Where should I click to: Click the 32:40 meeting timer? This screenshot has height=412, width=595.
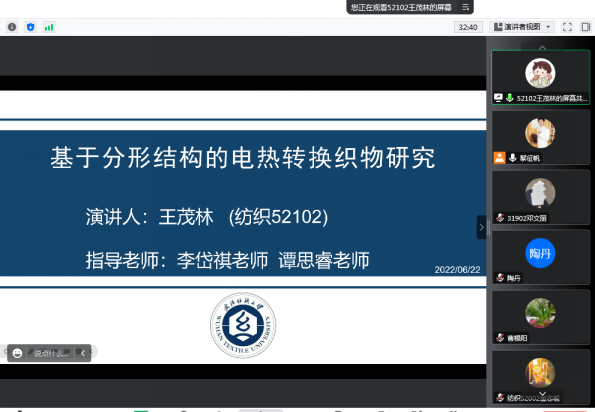tap(468, 27)
